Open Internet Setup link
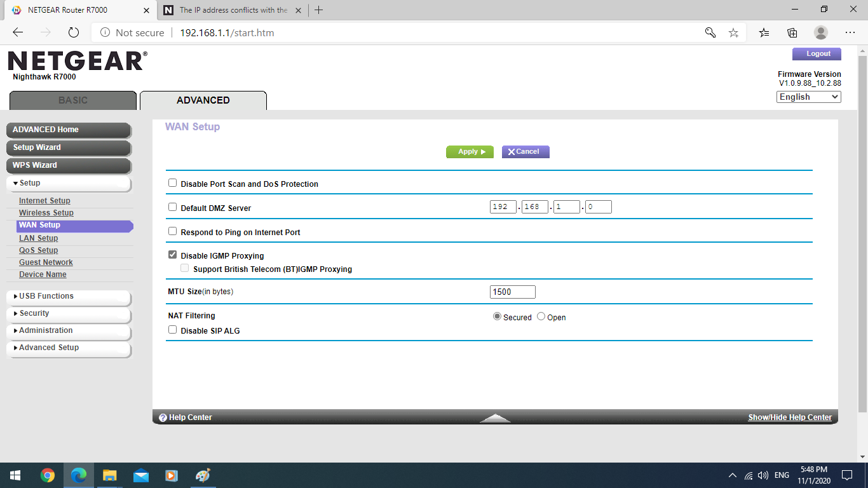This screenshot has width=868, height=488. pos(44,201)
